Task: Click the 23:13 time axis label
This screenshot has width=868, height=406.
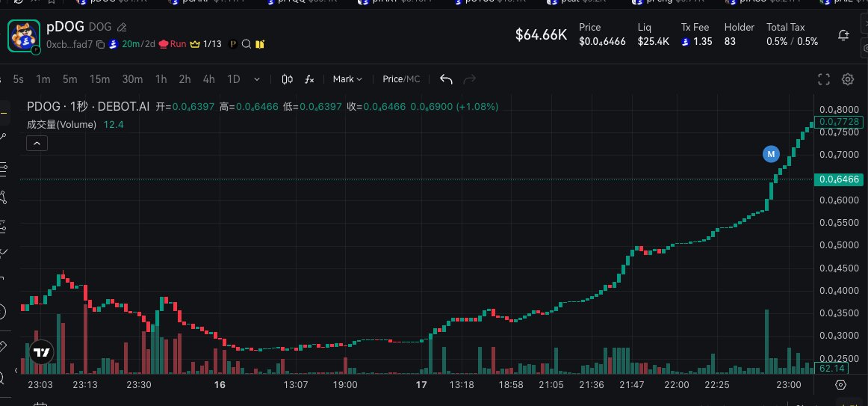Action: [85, 384]
